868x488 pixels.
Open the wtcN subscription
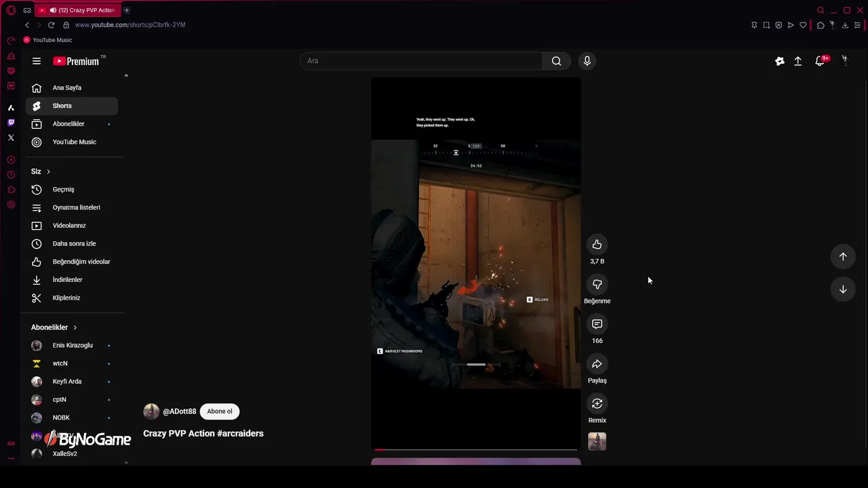(x=72, y=364)
